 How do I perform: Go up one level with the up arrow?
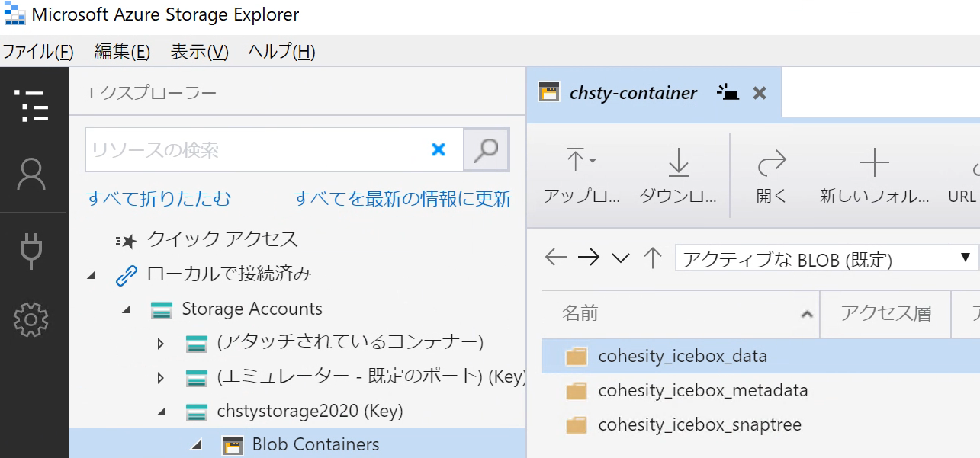click(652, 258)
